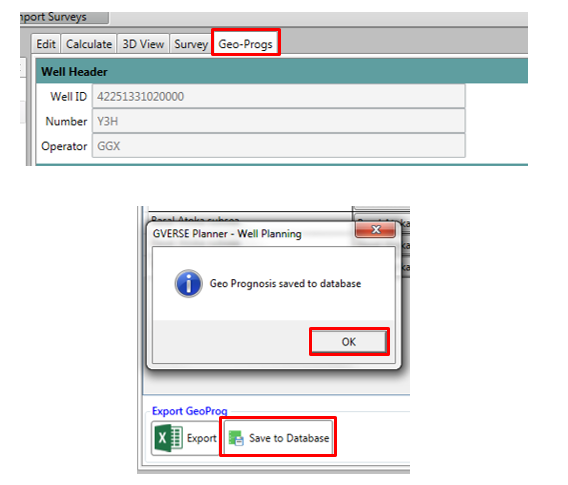Click the Export GeoProg group label
568x485 pixels.
point(189,411)
